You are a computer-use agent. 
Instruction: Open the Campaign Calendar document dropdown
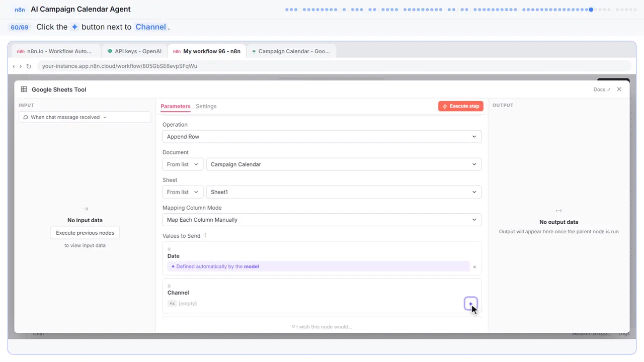344,164
